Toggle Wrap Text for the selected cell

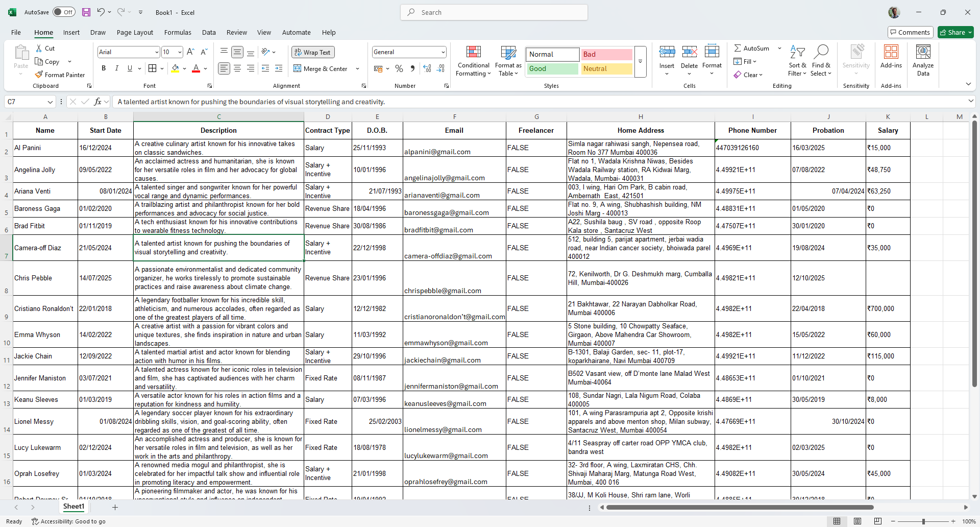coord(312,52)
